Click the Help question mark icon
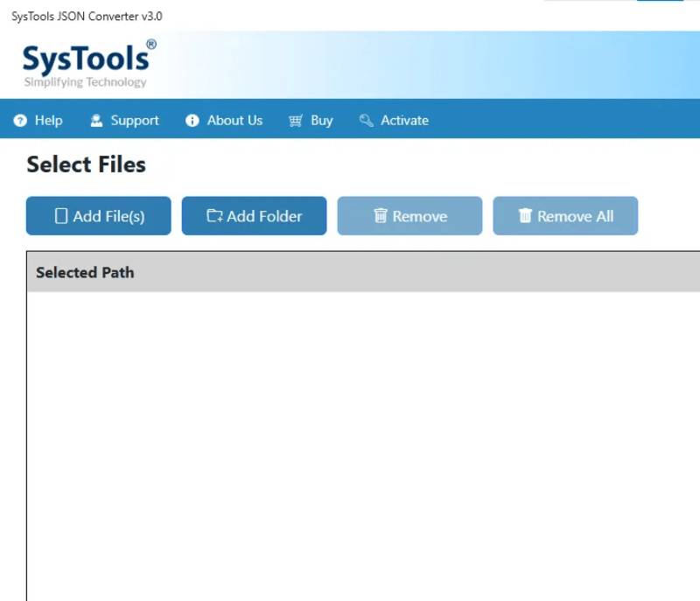This screenshot has height=601, width=700. (20, 121)
